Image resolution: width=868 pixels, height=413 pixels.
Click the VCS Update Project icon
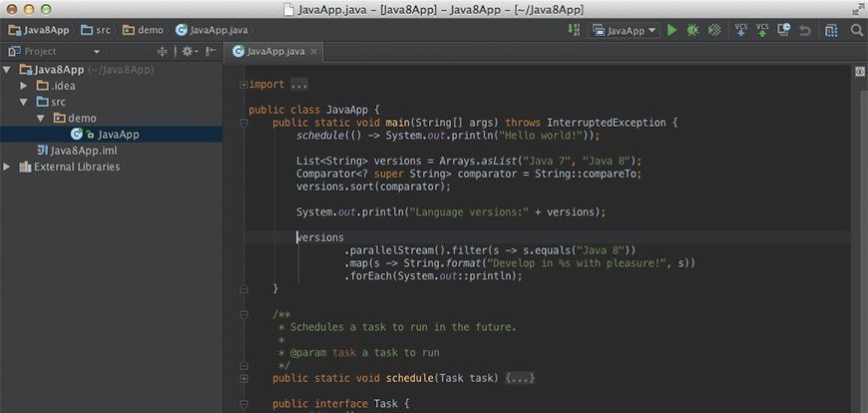(x=741, y=30)
